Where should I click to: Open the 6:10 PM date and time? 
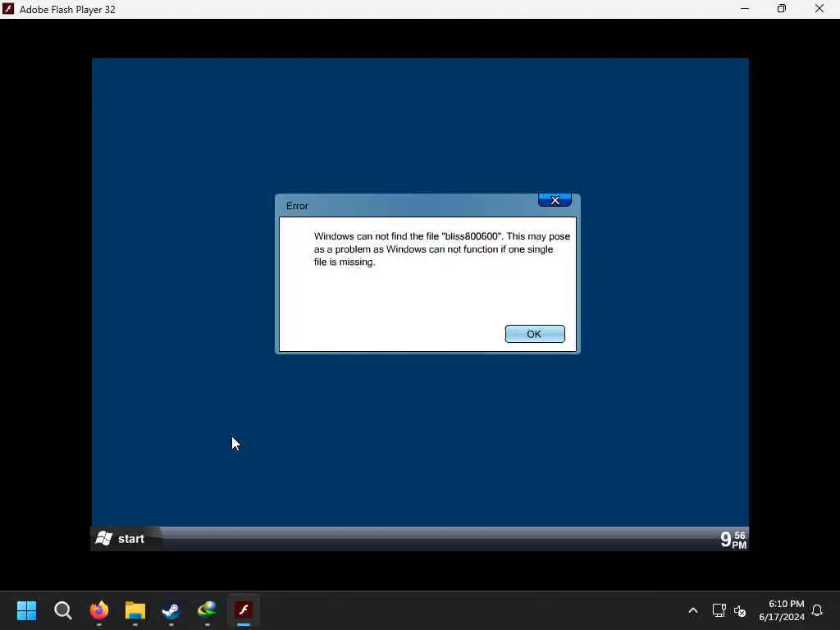(782, 610)
